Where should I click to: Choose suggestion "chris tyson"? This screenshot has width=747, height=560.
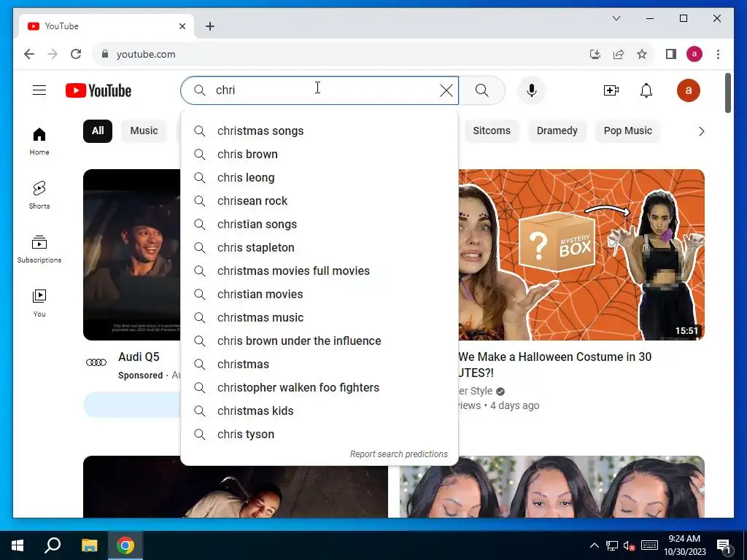(320, 435)
